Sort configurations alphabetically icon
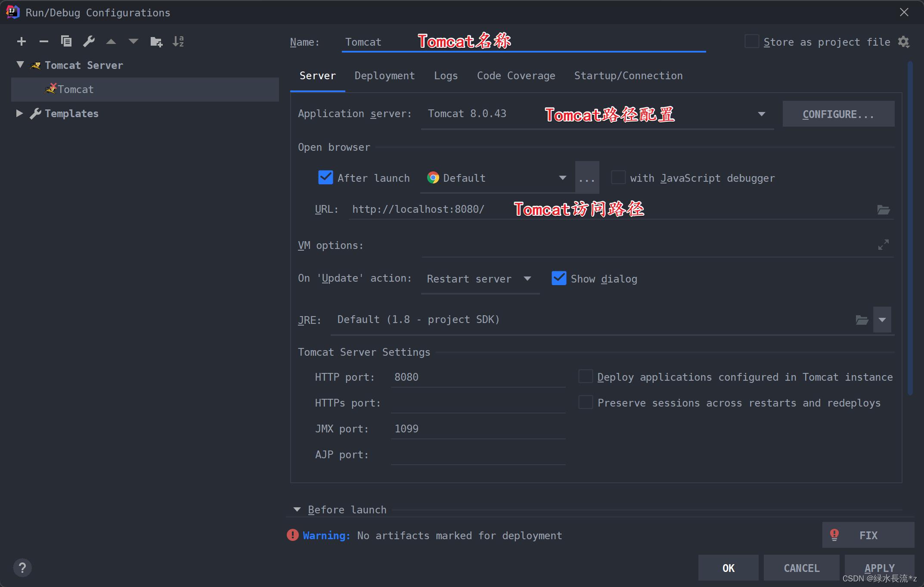The image size is (924, 587). point(178,41)
